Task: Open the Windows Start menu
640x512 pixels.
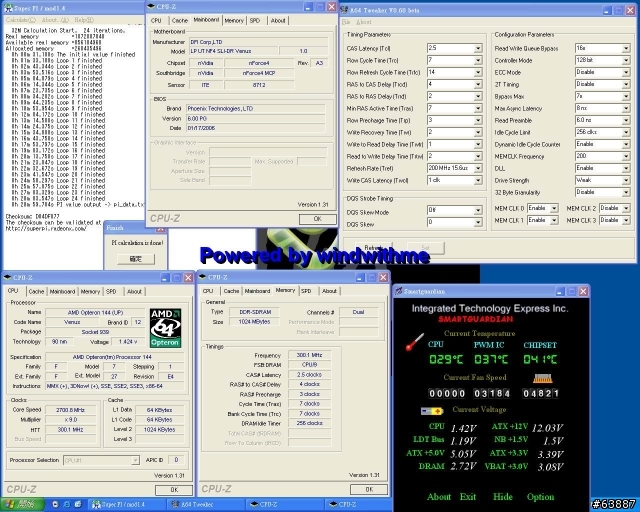Action: tap(22, 505)
